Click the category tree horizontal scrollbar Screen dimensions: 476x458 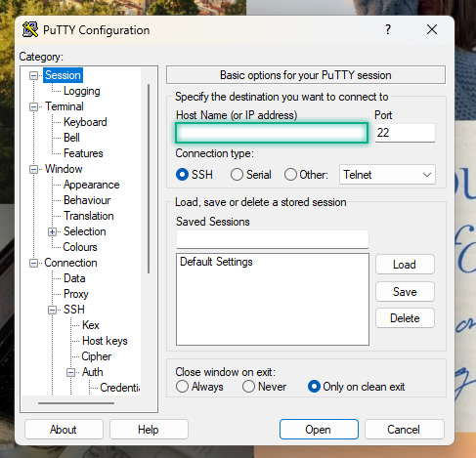[76, 403]
